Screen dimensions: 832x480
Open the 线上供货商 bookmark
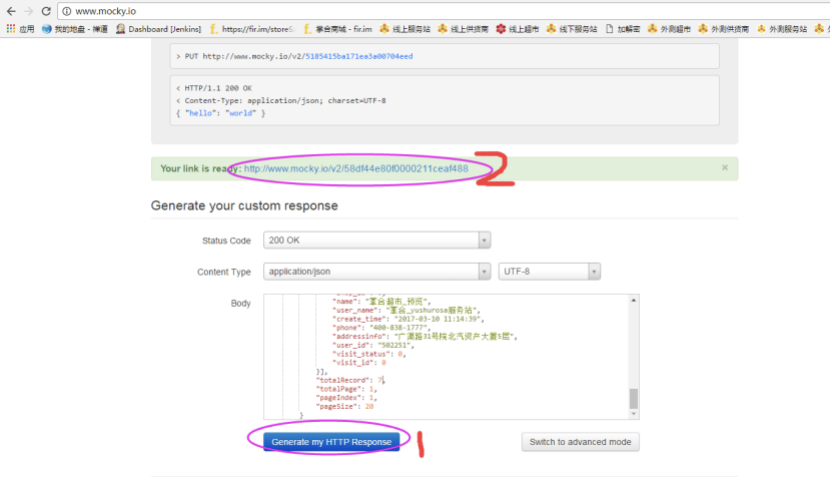tap(463, 29)
